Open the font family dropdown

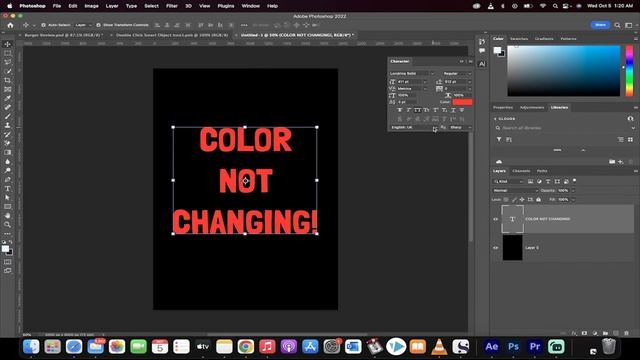(x=432, y=73)
